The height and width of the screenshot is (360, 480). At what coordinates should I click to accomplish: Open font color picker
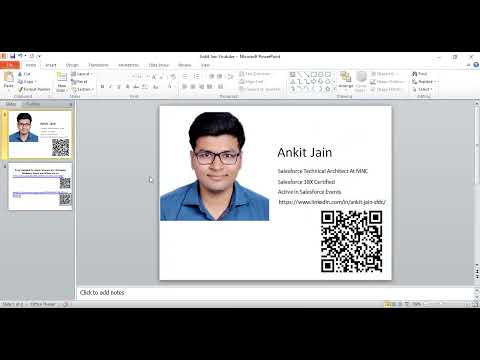click(170, 87)
